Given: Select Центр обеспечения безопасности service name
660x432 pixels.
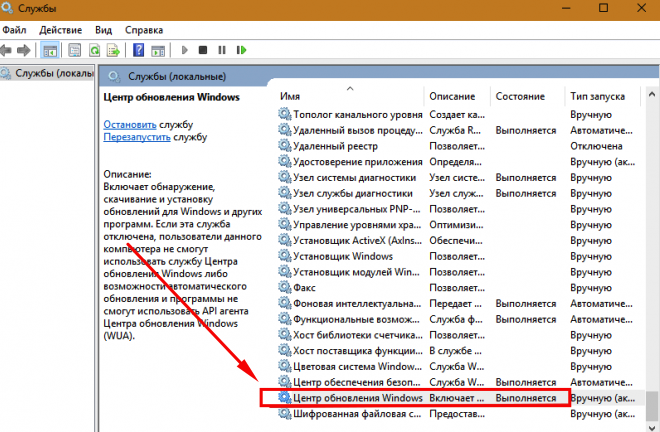Looking at the screenshot, I should point(357,382).
